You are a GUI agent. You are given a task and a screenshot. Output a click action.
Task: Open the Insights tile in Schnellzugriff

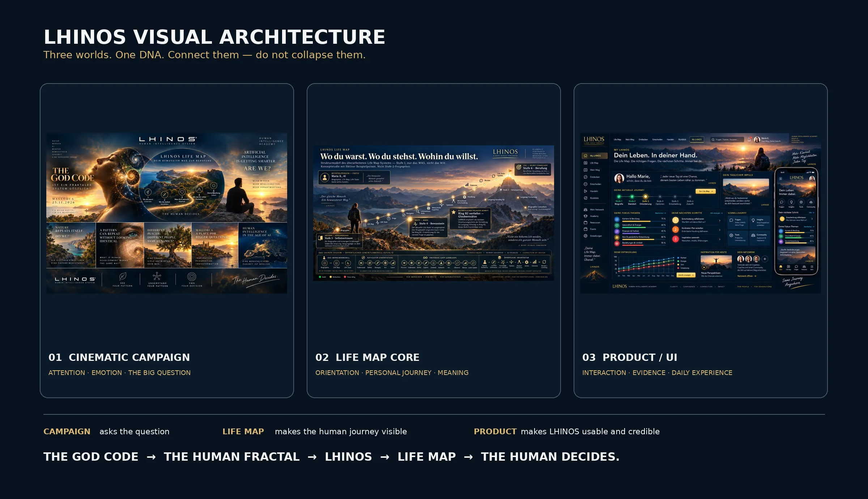(x=759, y=222)
